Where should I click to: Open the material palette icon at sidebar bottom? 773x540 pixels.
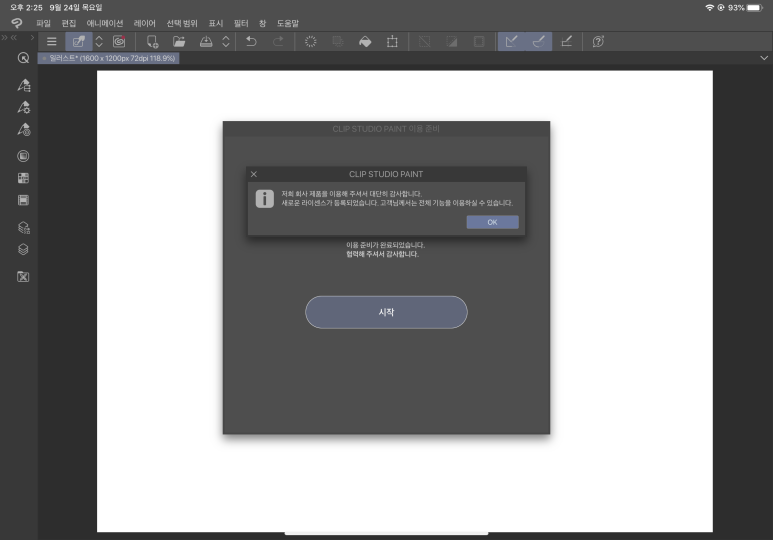click(x=23, y=277)
